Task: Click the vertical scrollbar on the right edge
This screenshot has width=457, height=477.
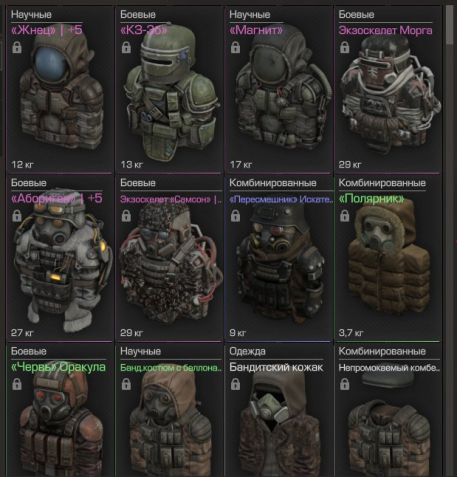Action: coord(449,238)
